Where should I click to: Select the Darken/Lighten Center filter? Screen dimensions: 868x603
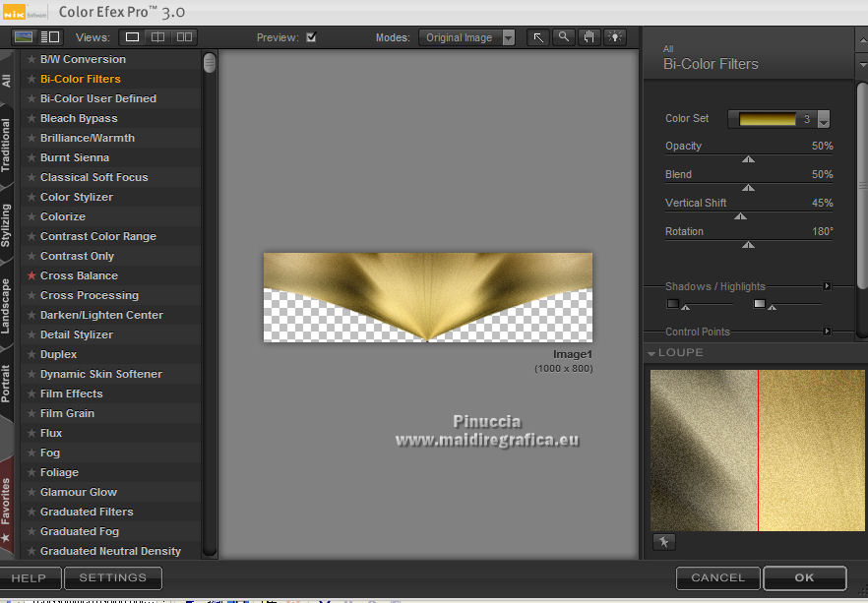click(x=102, y=315)
